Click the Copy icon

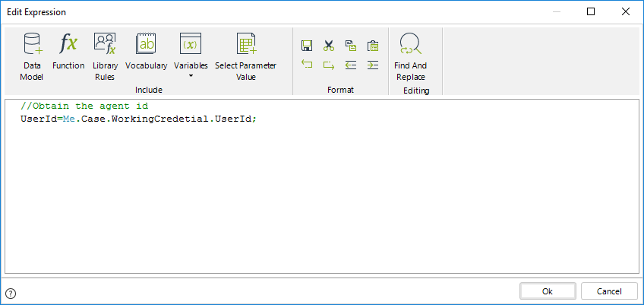pyautogui.click(x=350, y=46)
